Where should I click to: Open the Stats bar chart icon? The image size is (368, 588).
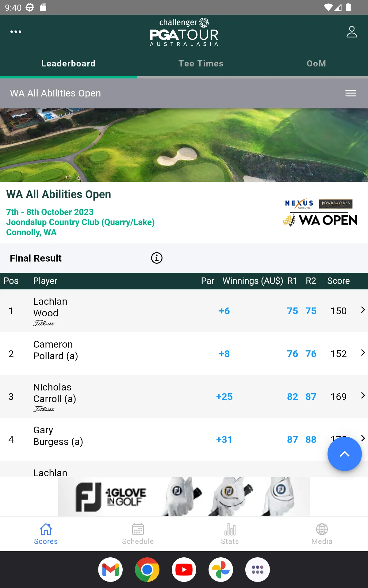tap(230, 529)
